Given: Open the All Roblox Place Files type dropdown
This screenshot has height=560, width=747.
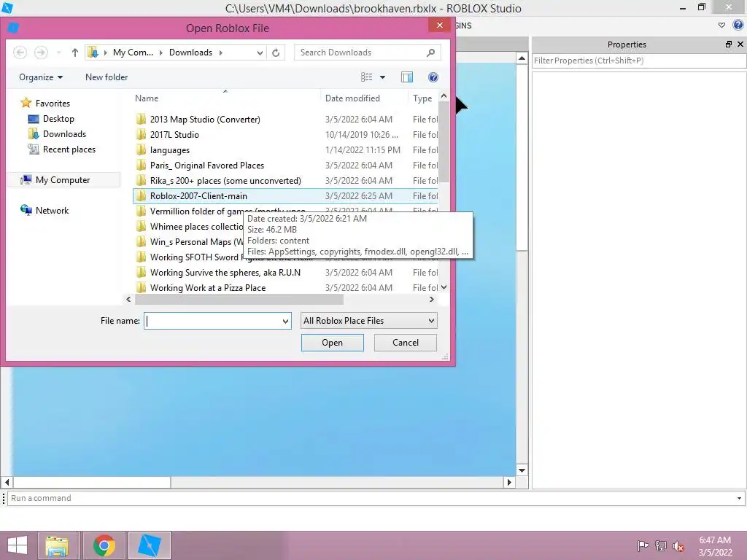Looking at the screenshot, I should click(368, 321).
